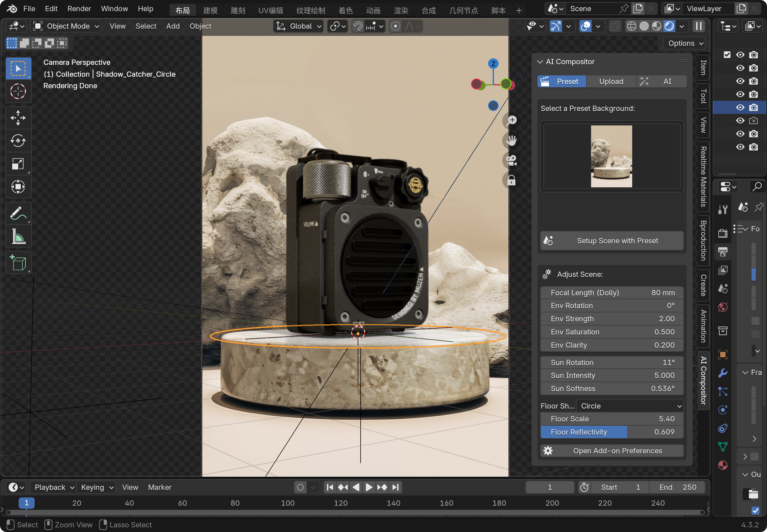The width and height of the screenshot is (767, 532).
Task: Jump to the timeline end frame button
Action: [395, 487]
